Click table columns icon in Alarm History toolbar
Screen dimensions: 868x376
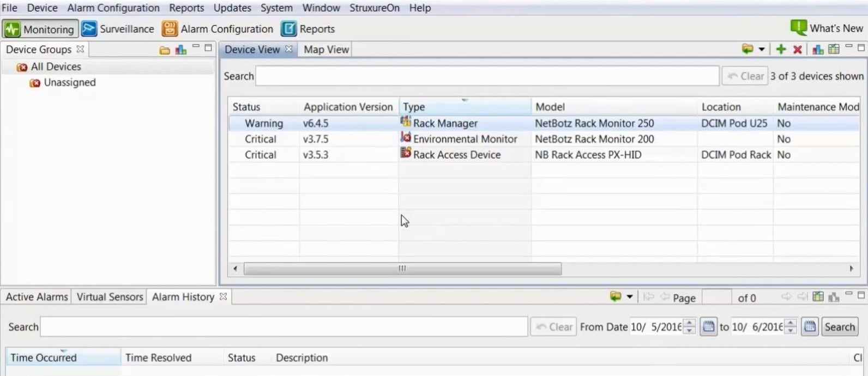(x=818, y=297)
